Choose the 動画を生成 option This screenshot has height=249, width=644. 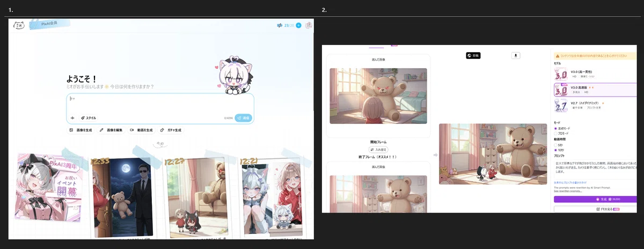coord(141,130)
